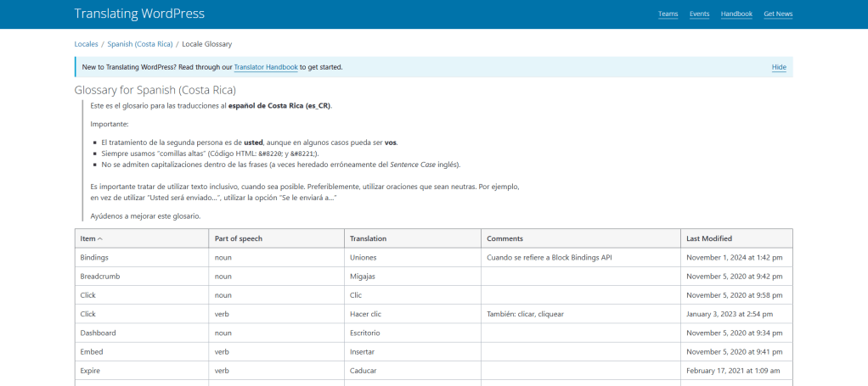Open the Teams menu item
Image resolution: width=868 pixels, height=386 pixels.
pos(668,14)
